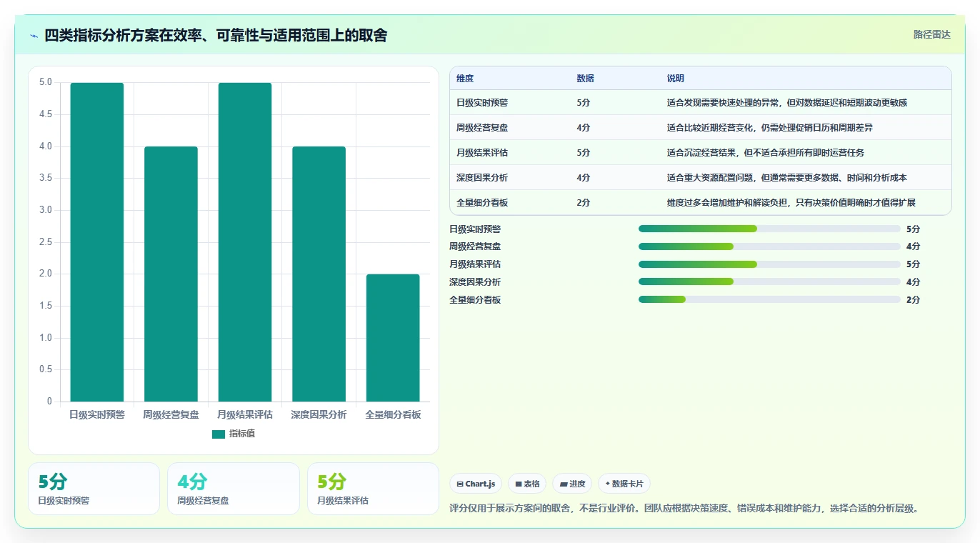Viewport: 980px width, 543px height.
Task: Click the 2分 score in the 全量细分看板 table row
Action: [584, 203]
